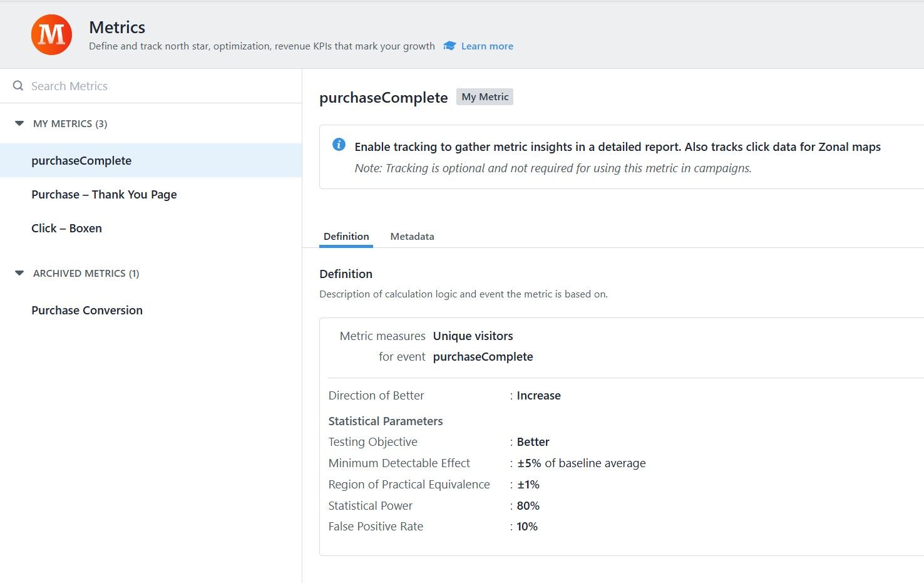Image resolution: width=924 pixels, height=583 pixels.
Task: Click the purchaseComplete event name value
Action: pos(483,356)
